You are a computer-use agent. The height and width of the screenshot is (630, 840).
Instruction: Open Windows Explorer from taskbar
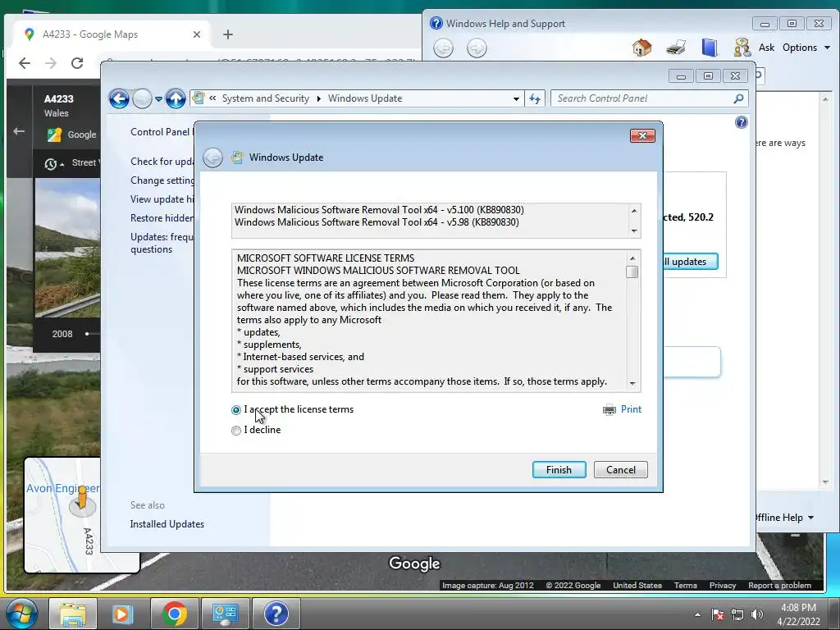[x=72, y=614]
